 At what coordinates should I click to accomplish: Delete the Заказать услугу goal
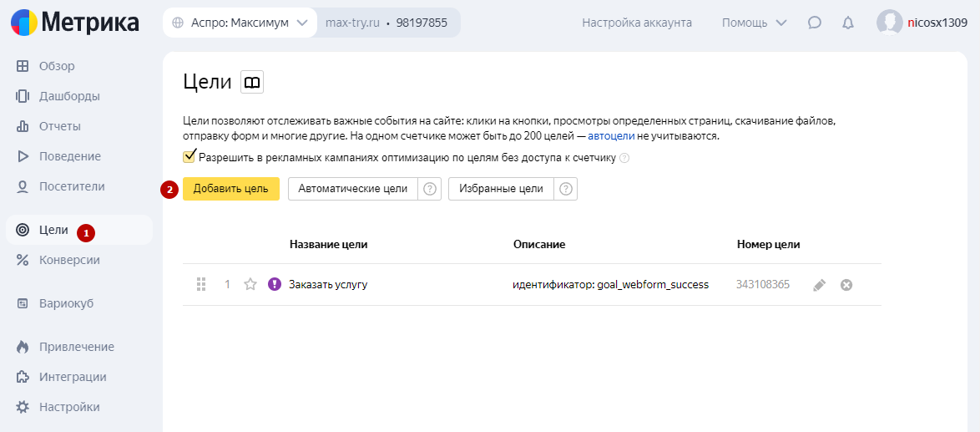pyautogui.click(x=846, y=285)
